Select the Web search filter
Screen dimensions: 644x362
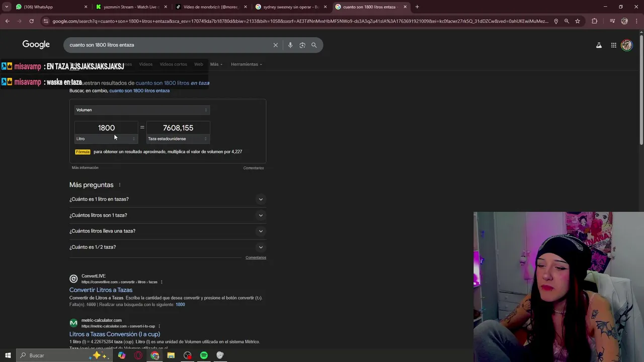[199, 64]
